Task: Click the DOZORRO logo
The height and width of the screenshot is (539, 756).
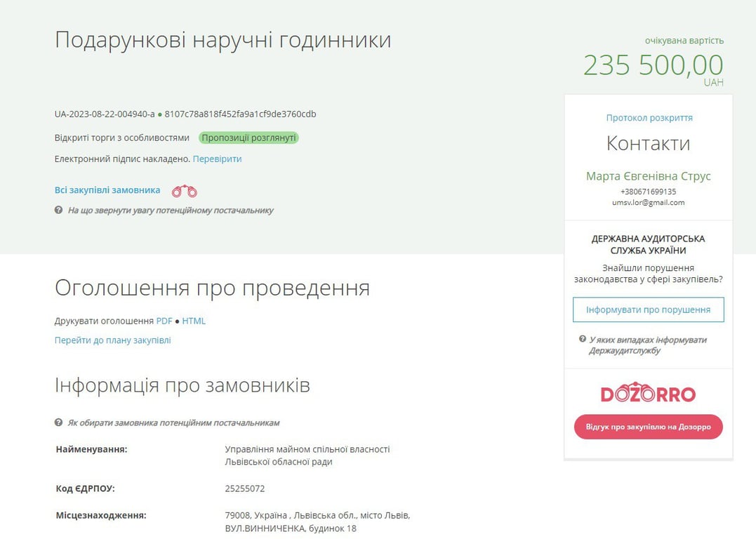Action: tap(648, 394)
